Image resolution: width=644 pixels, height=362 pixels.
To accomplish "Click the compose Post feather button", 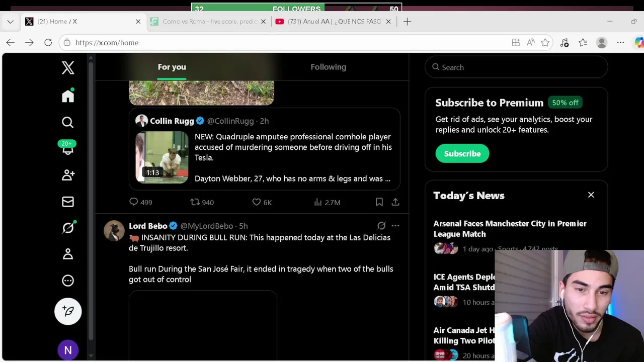I will point(68,311).
